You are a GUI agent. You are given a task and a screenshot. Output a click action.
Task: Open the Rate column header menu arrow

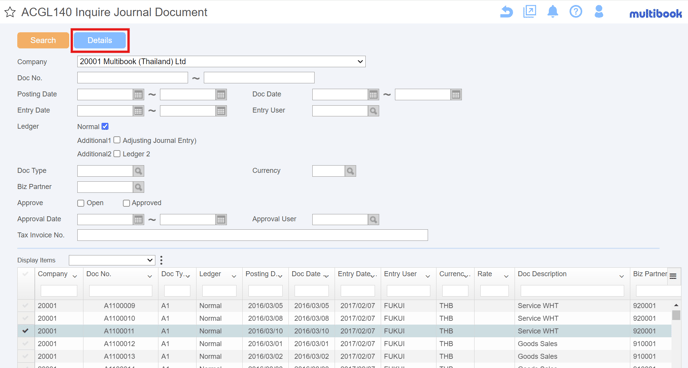(506, 276)
